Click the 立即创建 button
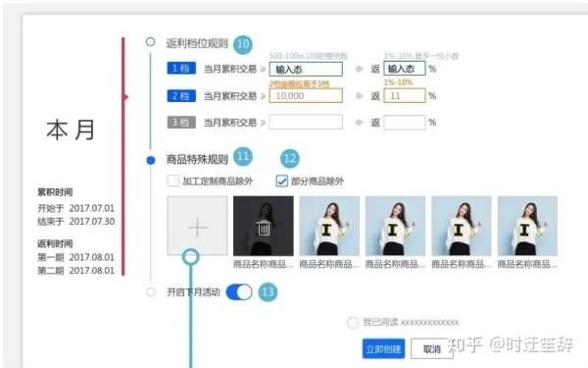This screenshot has height=368, width=588. pyautogui.click(x=383, y=348)
